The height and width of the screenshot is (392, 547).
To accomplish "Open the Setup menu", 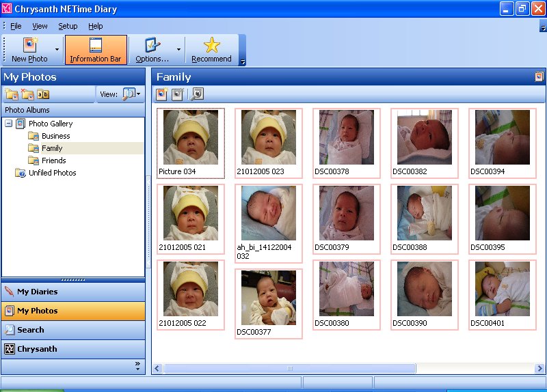I will pyautogui.click(x=68, y=26).
